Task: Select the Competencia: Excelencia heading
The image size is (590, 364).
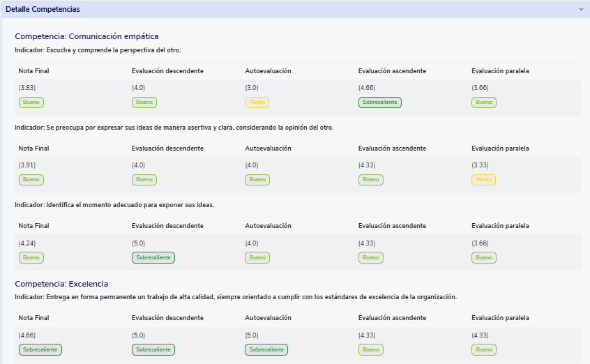Action: pyautogui.click(x=61, y=284)
